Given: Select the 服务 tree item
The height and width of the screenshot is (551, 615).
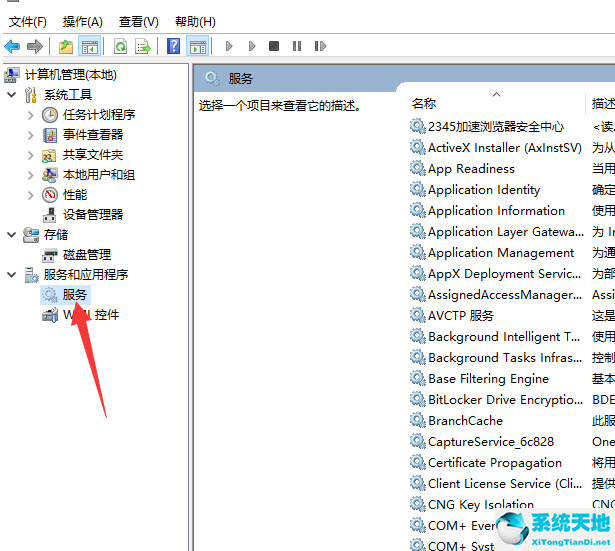Looking at the screenshot, I should tap(74, 295).
